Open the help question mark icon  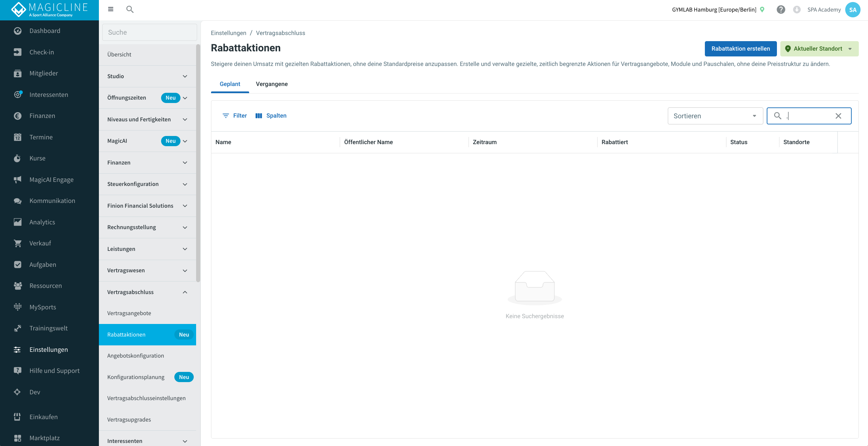(x=781, y=10)
